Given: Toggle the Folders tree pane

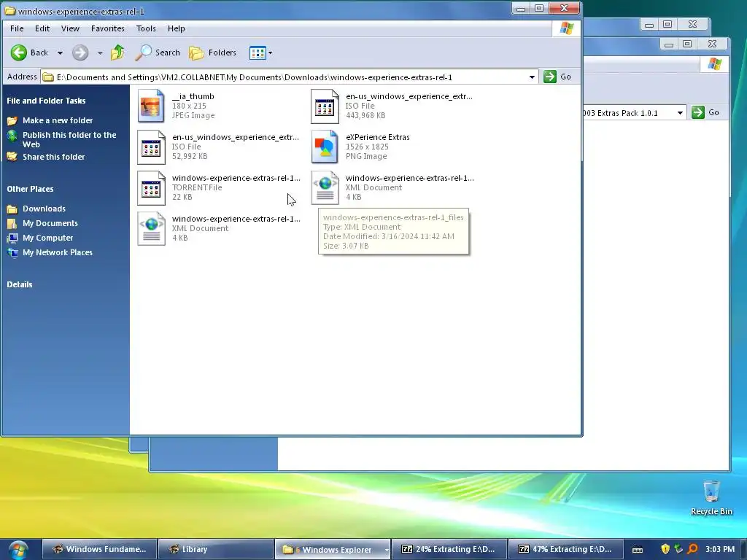Looking at the screenshot, I should tap(212, 52).
